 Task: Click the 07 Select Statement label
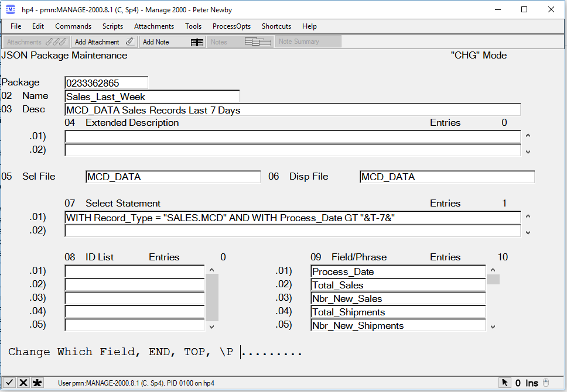point(112,203)
